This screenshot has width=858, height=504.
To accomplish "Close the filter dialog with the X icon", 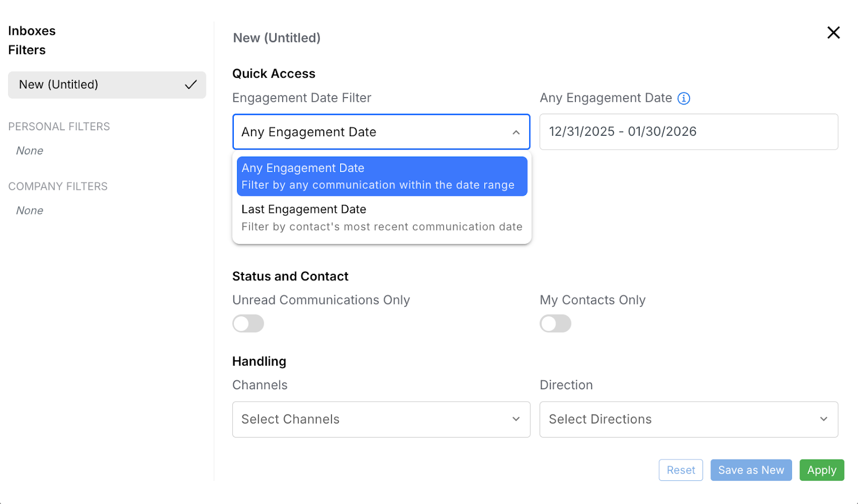I will (833, 33).
